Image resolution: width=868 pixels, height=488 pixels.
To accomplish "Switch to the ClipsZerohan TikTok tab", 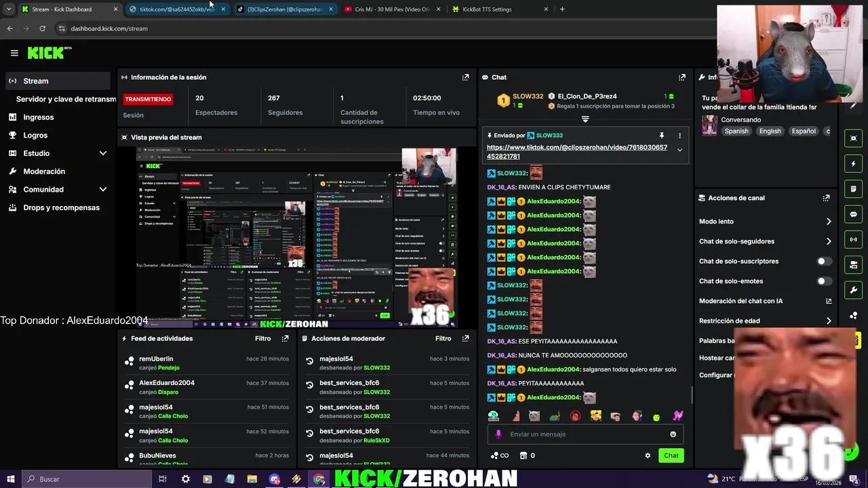I will click(285, 9).
